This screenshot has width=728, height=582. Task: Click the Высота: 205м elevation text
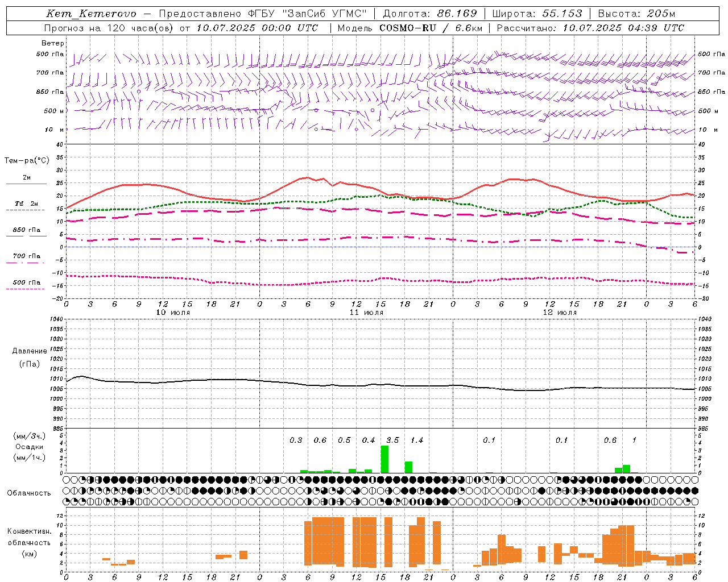click(637, 14)
